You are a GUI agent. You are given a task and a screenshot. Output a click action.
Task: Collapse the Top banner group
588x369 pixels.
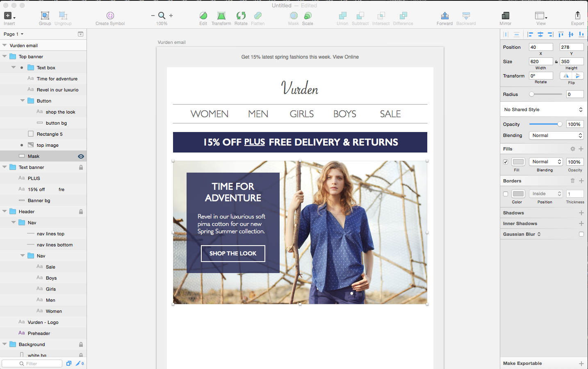[x=5, y=57]
